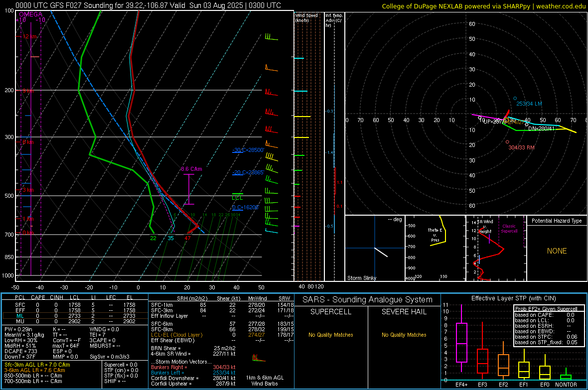Select the SFC parcel row
Image resolution: width=588 pixels, height=390 pixels.
tap(75, 305)
